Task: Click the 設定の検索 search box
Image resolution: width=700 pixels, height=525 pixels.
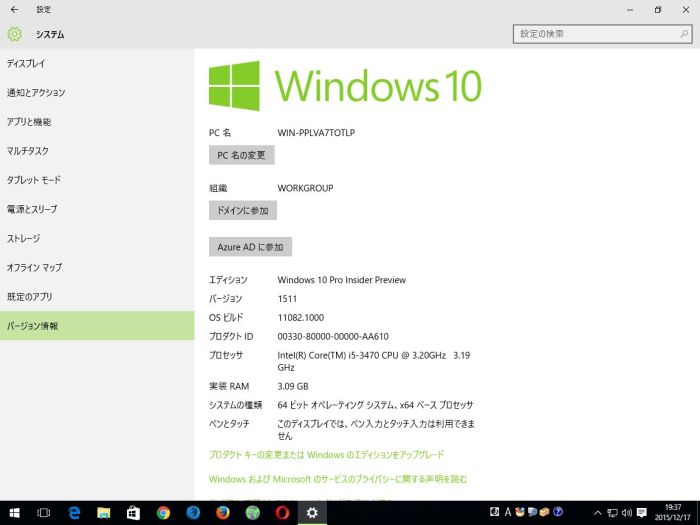Action: (600, 34)
